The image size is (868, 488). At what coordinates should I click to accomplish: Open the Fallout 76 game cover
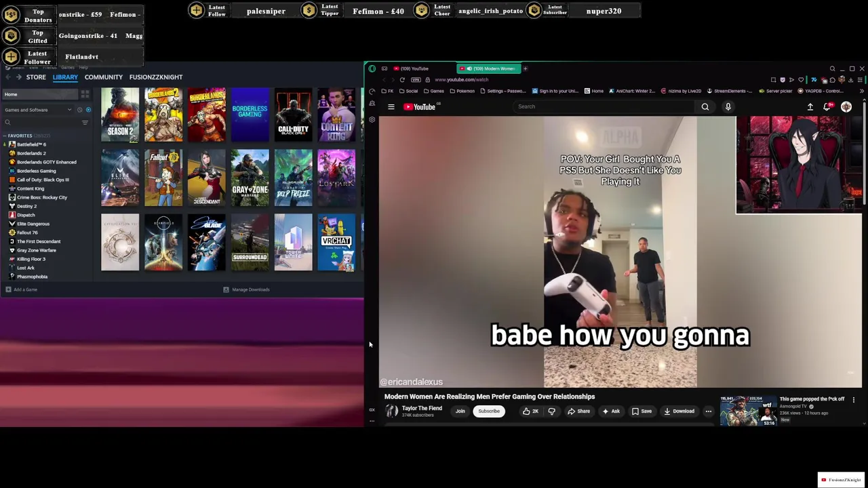click(x=163, y=178)
